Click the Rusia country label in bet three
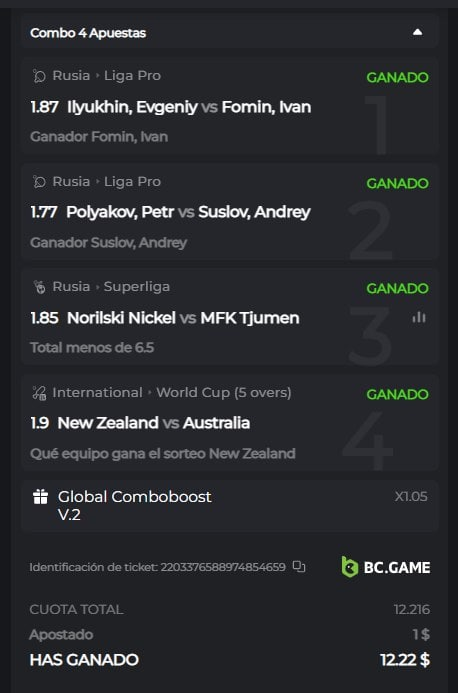The image size is (458, 693). coord(71,286)
